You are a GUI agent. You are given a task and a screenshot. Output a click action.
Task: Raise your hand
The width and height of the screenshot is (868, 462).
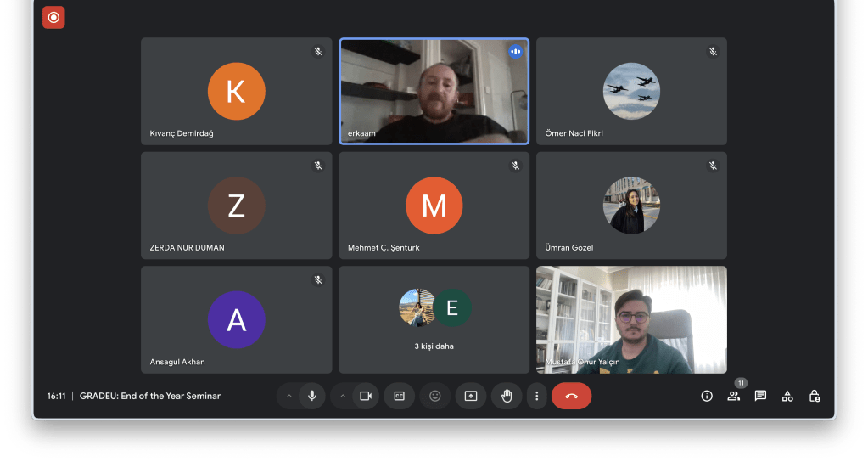pyautogui.click(x=507, y=396)
